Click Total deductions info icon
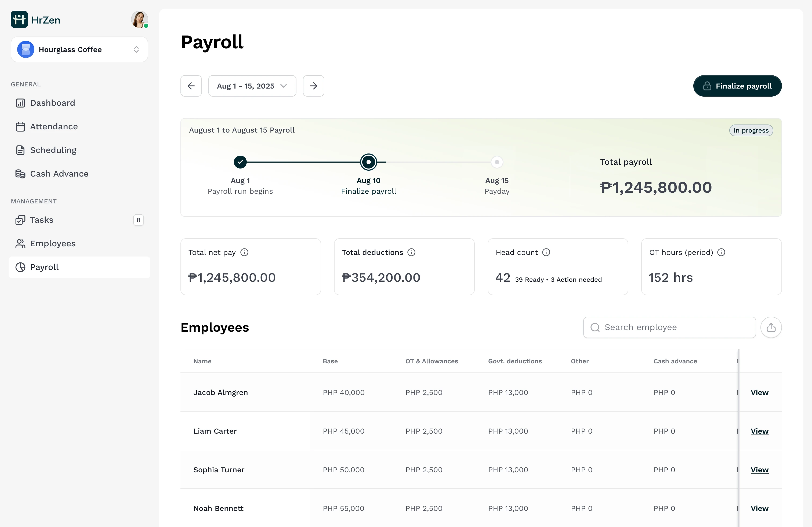This screenshot has width=812, height=527. point(411,252)
